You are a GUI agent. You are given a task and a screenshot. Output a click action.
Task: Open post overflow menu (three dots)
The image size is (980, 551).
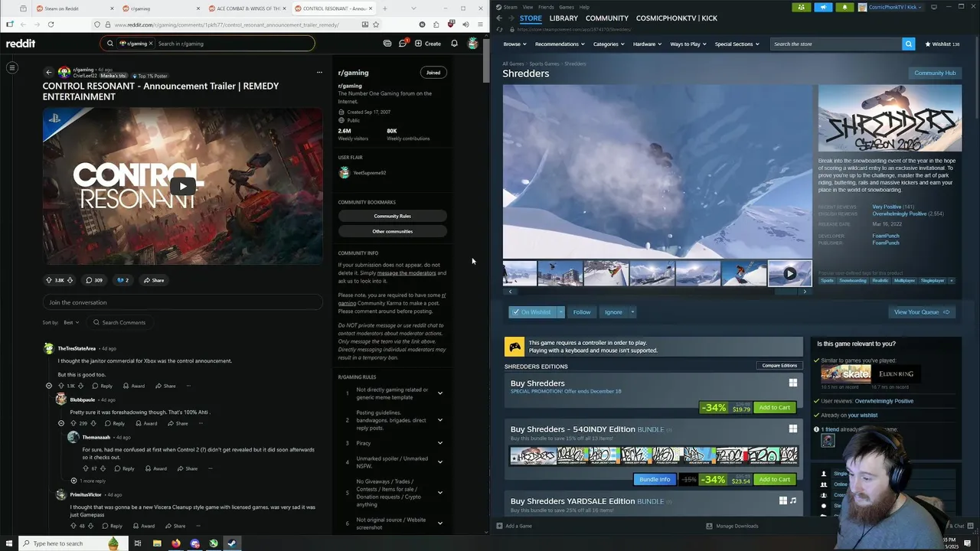click(x=319, y=73)
